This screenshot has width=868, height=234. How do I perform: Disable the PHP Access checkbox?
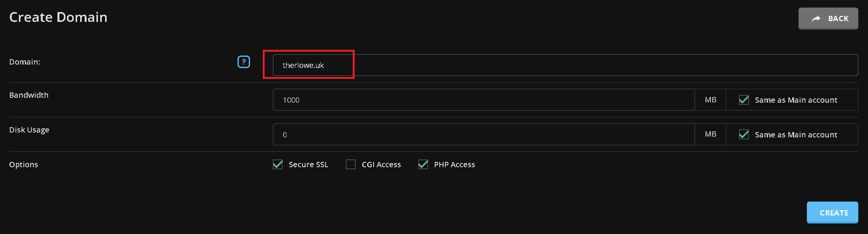click(423, 165)
